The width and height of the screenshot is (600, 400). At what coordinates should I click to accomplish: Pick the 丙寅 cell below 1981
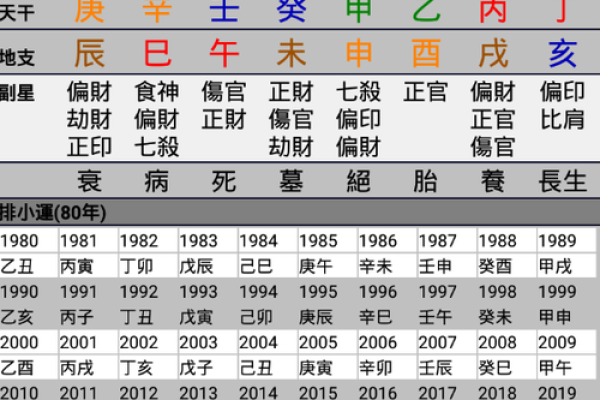click(88, 266)
